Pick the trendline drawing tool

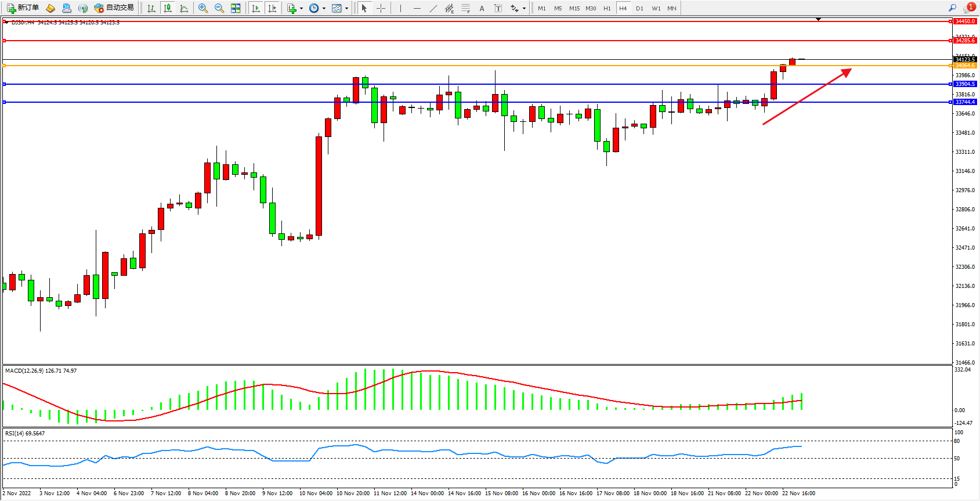click(433, 8)
